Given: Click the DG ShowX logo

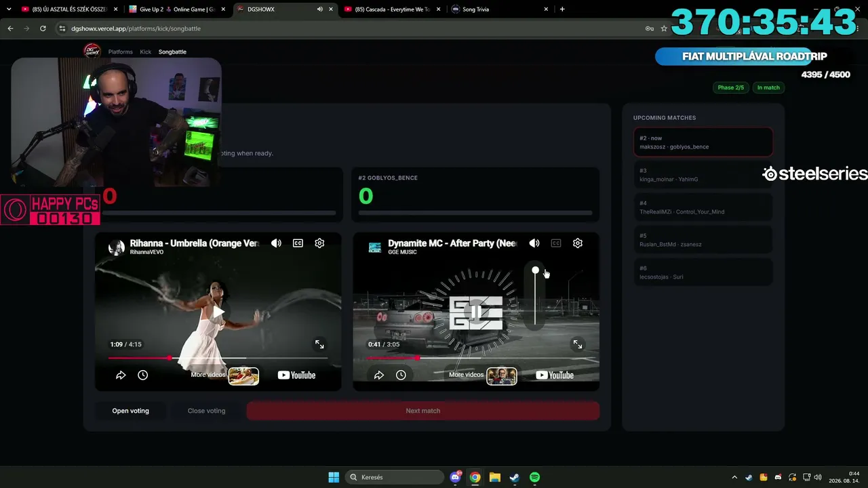Looking at the screenshot, I should 92,52.
